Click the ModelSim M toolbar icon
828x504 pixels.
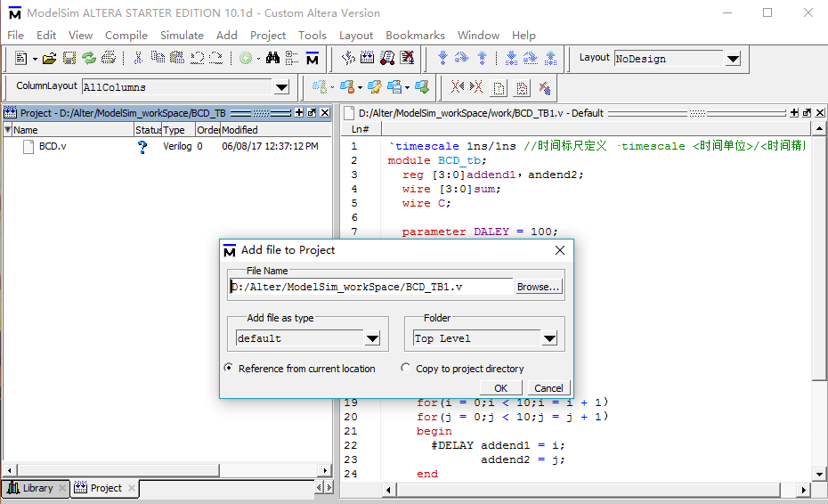(313, 58)
